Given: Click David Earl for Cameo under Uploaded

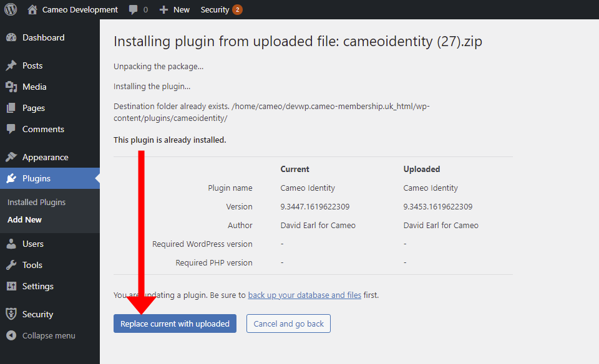Looking at the screenshot, I should [441, 225].
